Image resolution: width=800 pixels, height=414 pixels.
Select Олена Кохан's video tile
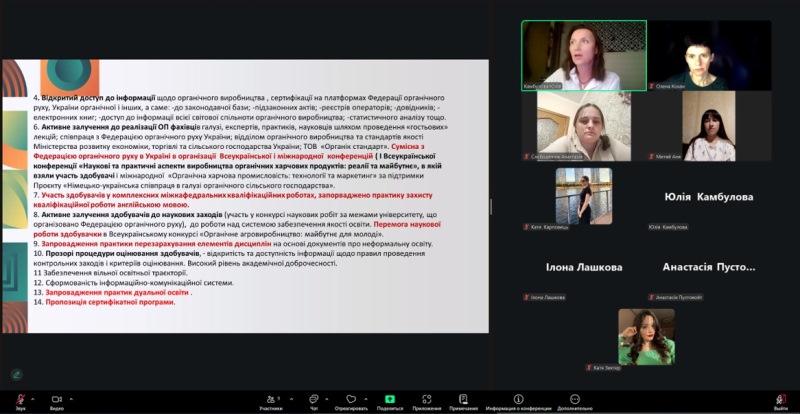point(709,56)
